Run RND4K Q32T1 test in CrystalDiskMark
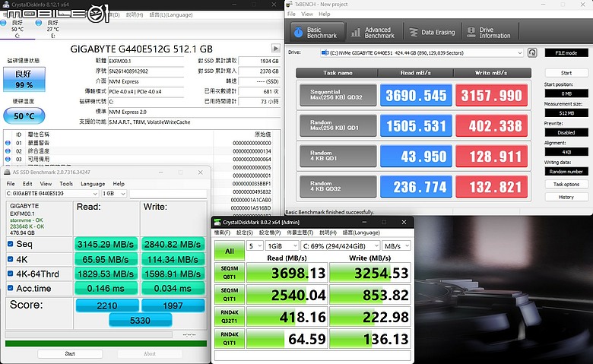The width and height of the screenshot is (593, 364). (229, 316)
